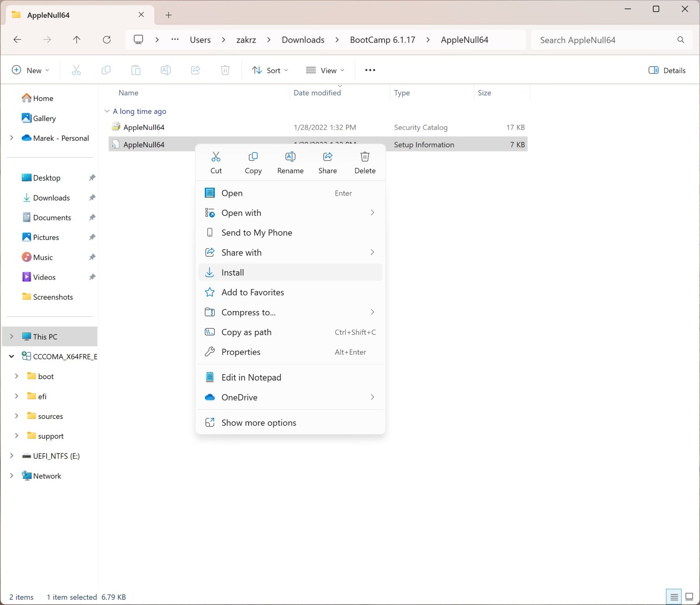Choose Properties in context menu
Viewport: 700px width, 605px height.
[290, 352]
